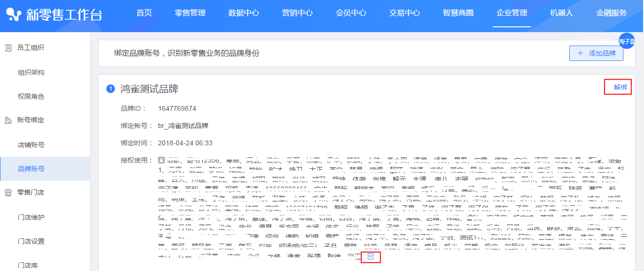Viewport: 644px width, 271px height.
Task: Open 门店维护 in the sidebar
Action: pos(31,217)
